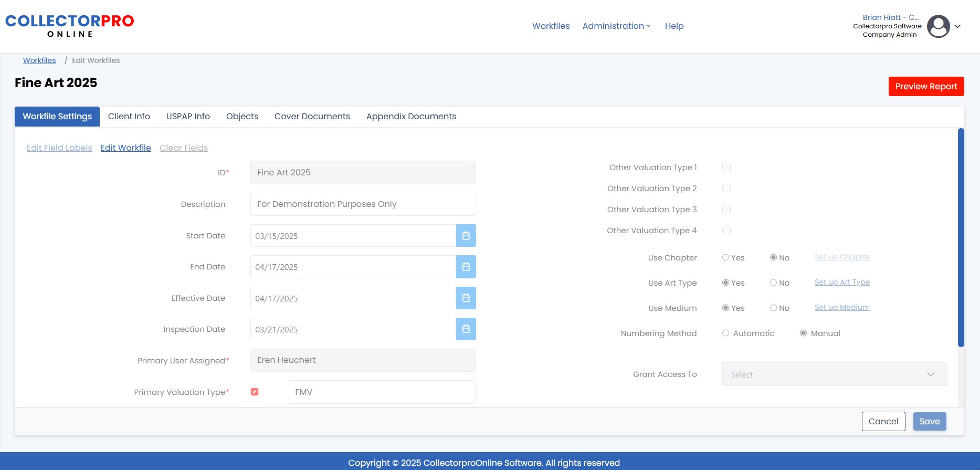The image size is (980, 470).
Task: Select No for Use Art Type
Action: [773, 283]
